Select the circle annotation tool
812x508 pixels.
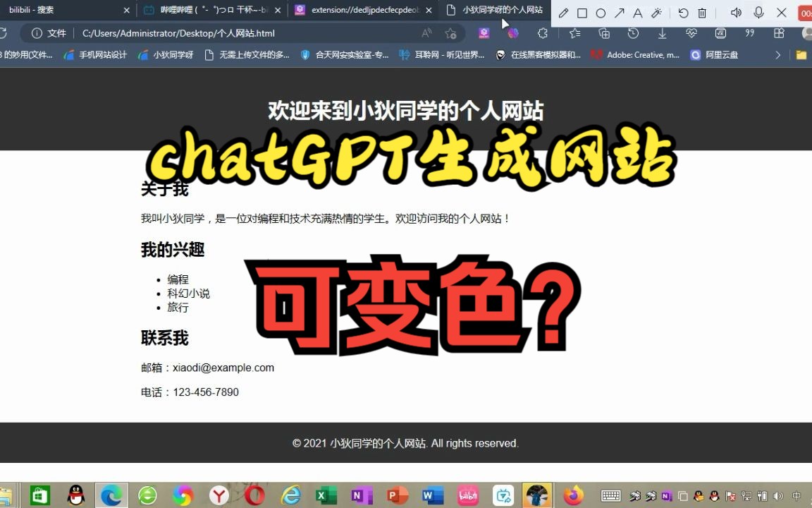pyautogui.click(x=601, y=13)
